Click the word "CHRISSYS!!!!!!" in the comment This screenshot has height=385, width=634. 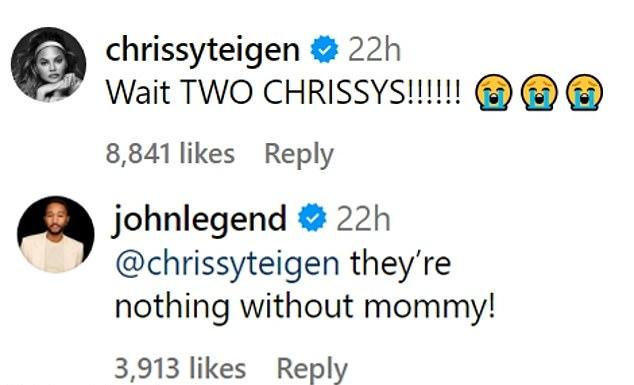(x=362, y=93)
